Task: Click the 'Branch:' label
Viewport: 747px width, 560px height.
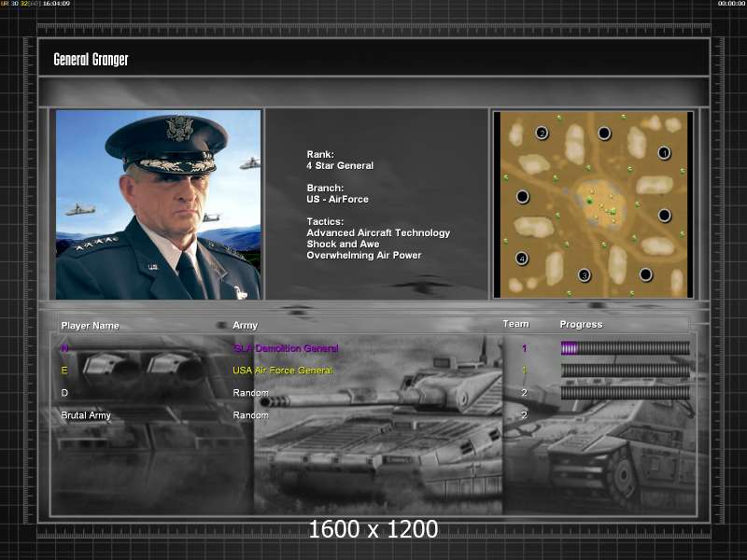Action: (325, 189)
